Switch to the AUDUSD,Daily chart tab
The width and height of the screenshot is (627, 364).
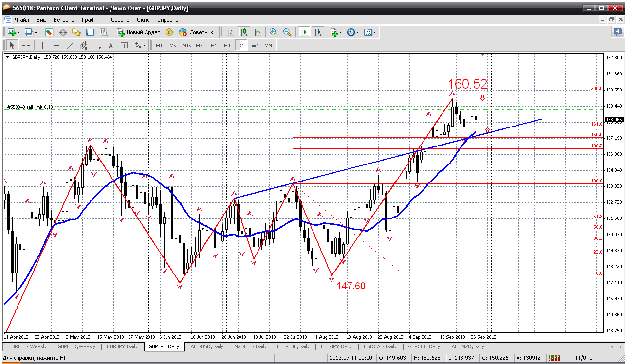[x=207, y=346]
